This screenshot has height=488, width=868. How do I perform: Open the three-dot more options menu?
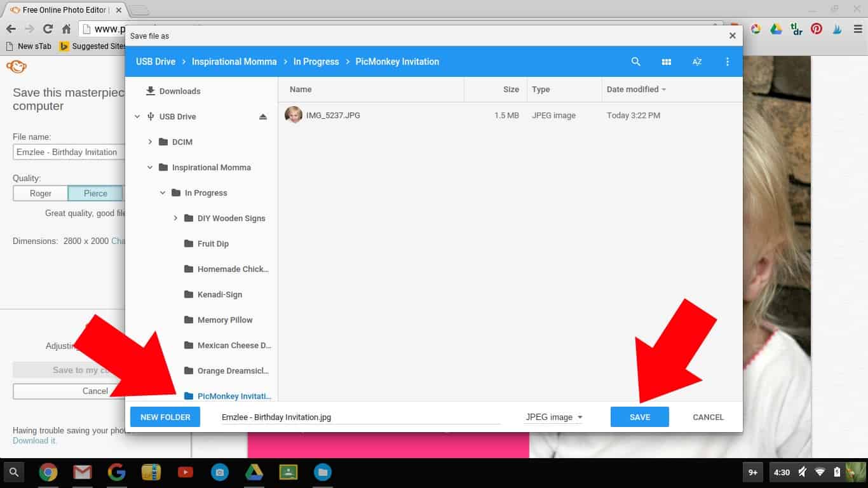(727, 62)
